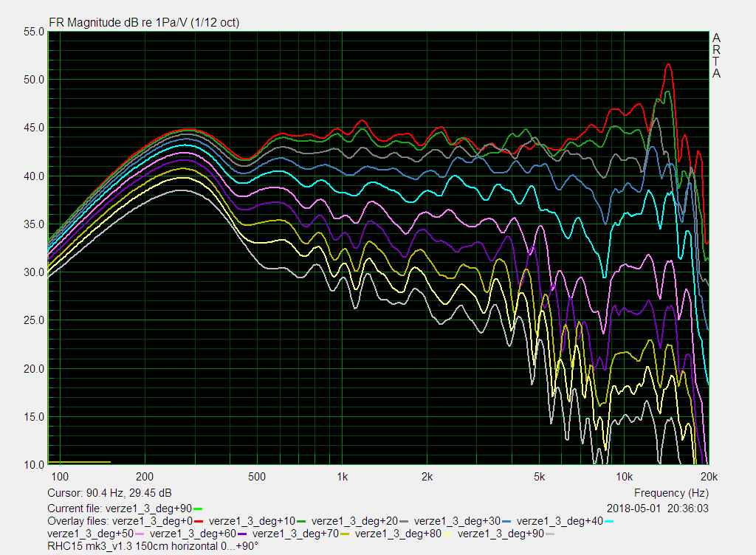Click the overlay label 'verze1_3_deg+70'
Screen dimensions: 756x555
click(x=296, y=534)
